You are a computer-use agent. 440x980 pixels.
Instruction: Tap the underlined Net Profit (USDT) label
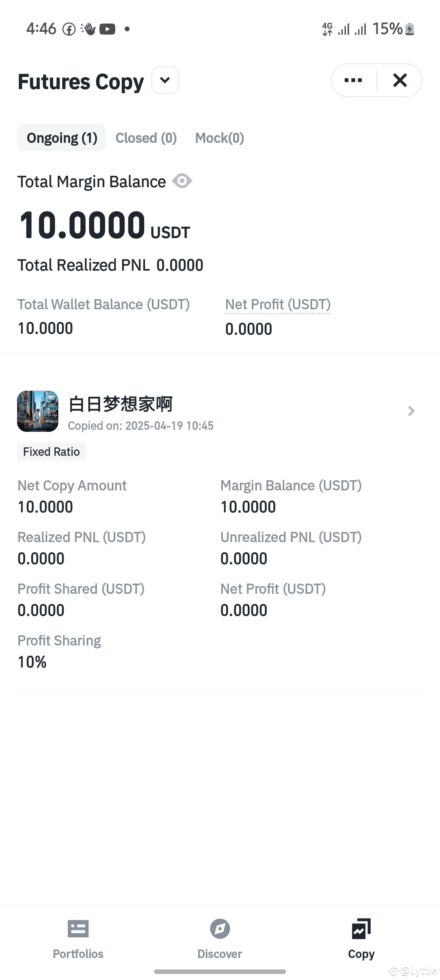[x=278, y=305]
